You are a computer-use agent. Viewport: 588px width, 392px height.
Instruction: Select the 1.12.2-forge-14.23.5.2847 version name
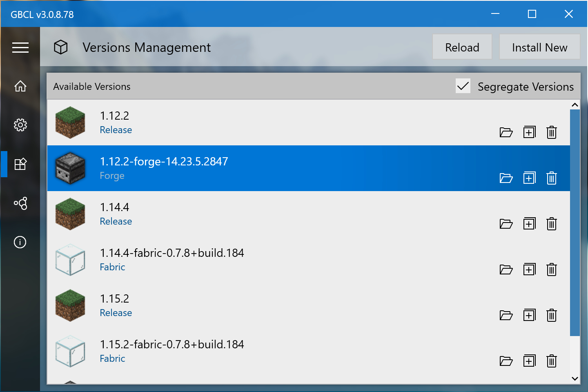(164, 162)
